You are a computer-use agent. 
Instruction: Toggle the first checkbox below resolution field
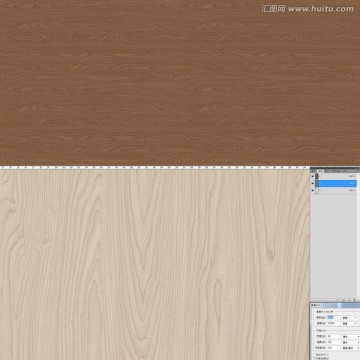point(314,355)
